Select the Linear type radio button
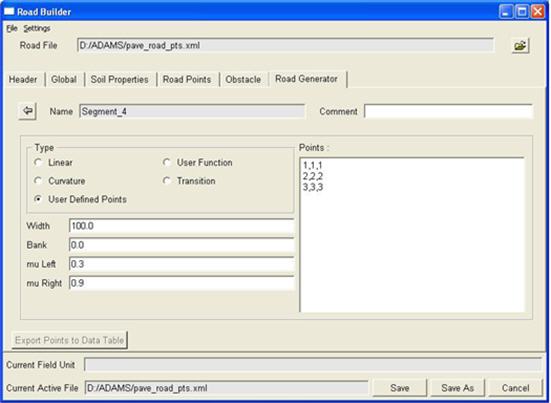Viewport: 551px width, 403px height. coord(38,163)
